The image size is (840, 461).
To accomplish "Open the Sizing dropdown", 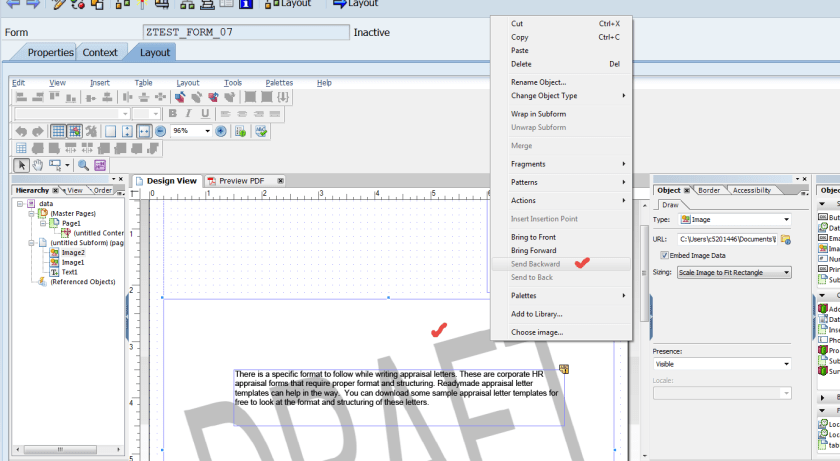I will click(733, 272).
